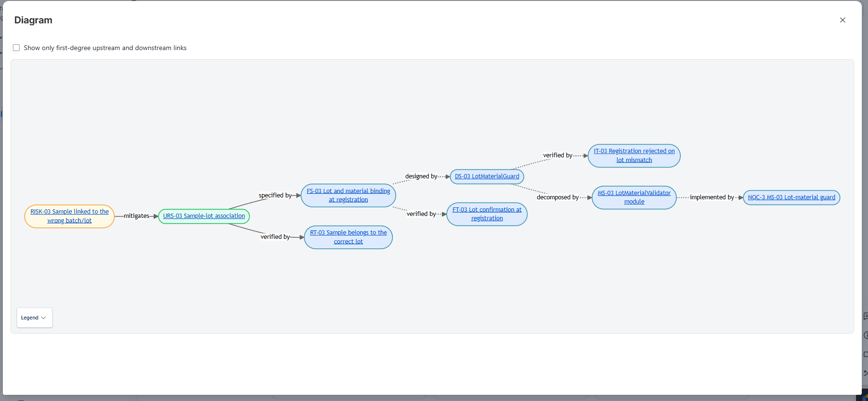
Task: Open RISK-03 Sample linked to the wrong batch/lot
Action: (70, 216)
